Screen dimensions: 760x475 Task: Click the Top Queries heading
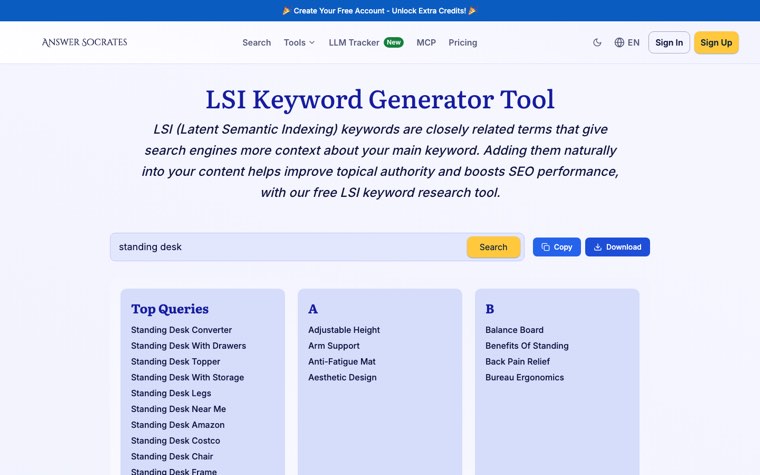tap(170, 309)
